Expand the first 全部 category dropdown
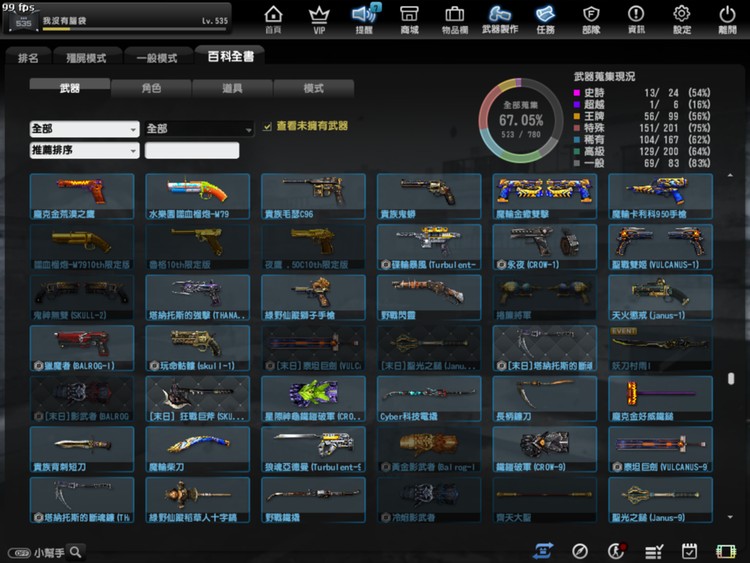 [84, 129]
